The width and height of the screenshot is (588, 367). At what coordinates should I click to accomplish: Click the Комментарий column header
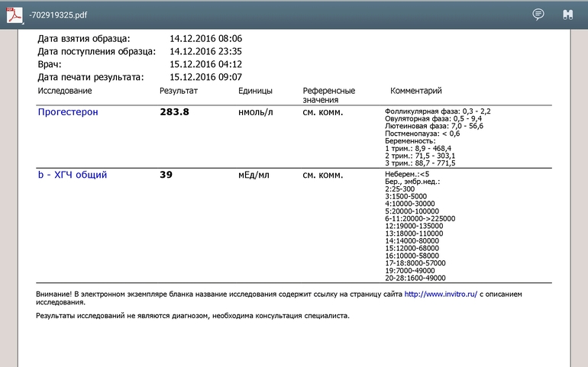click(x=416, y=91)
